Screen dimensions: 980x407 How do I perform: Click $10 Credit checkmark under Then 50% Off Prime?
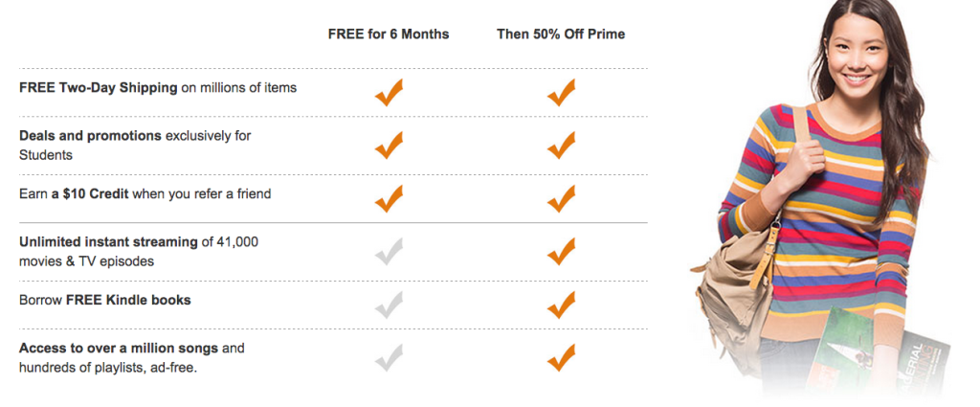tap(561, 199)
